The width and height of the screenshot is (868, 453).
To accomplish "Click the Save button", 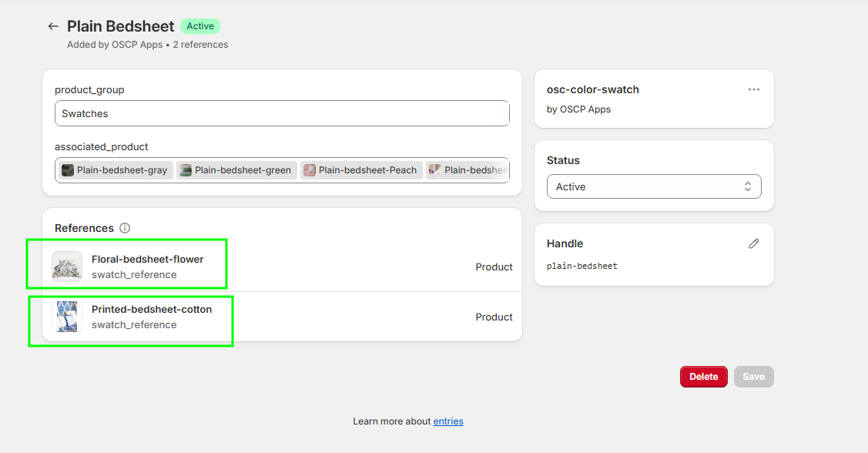I will coord(753,377).
